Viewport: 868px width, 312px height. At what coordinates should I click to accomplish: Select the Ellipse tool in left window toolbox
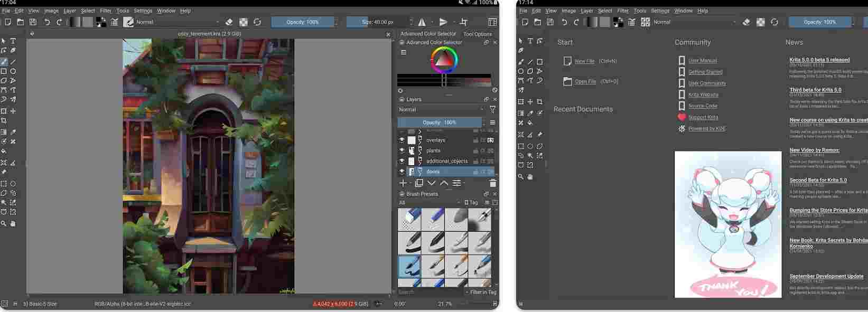tap(13, 71)
